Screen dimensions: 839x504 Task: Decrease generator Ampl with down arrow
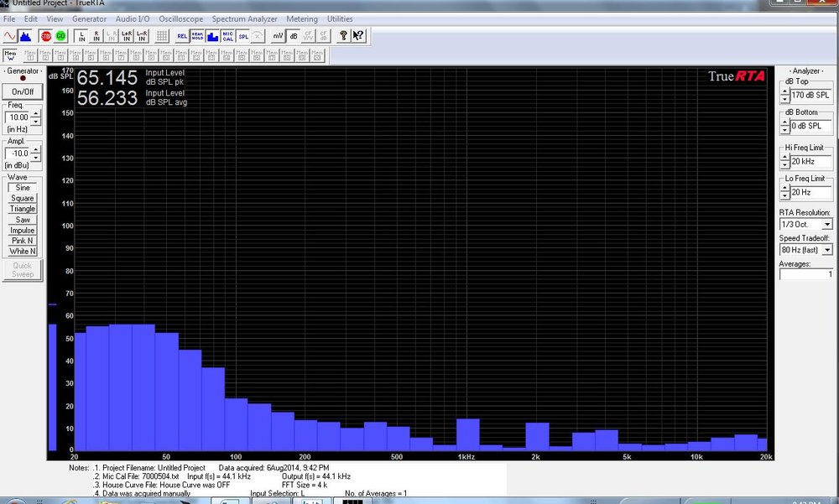(x=36, y=158)
